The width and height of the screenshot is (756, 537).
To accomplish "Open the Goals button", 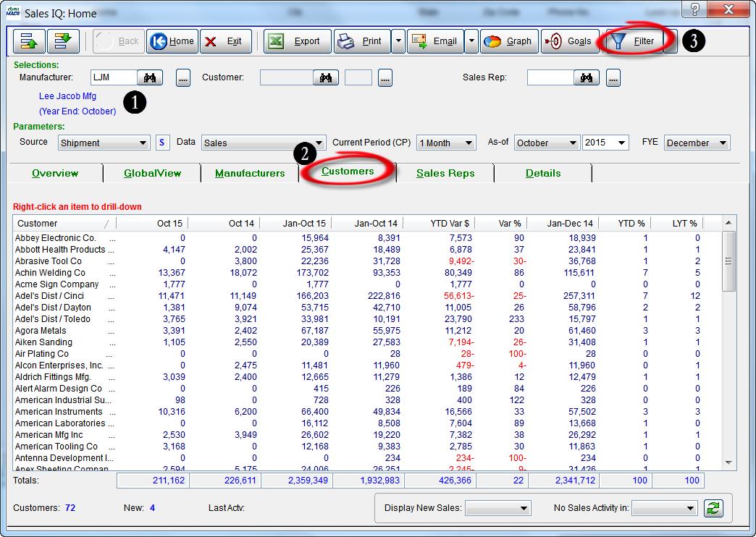I will click(x=570, y=41).
